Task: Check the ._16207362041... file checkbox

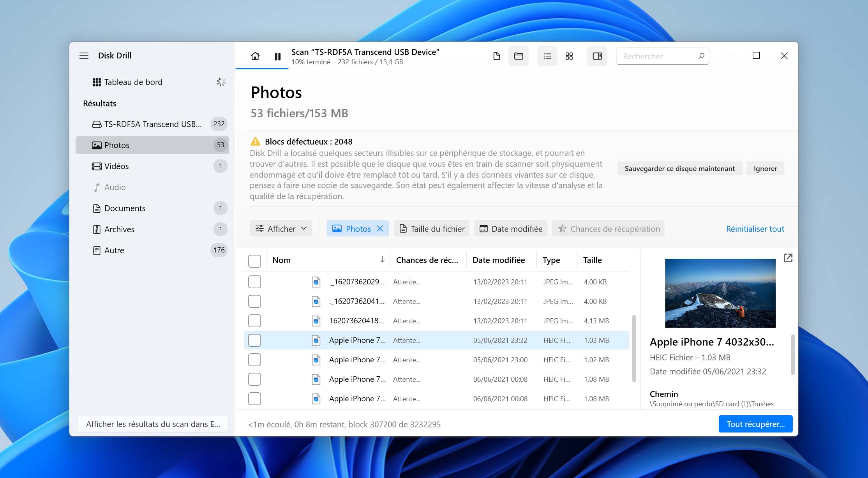Action: [254, 301]
